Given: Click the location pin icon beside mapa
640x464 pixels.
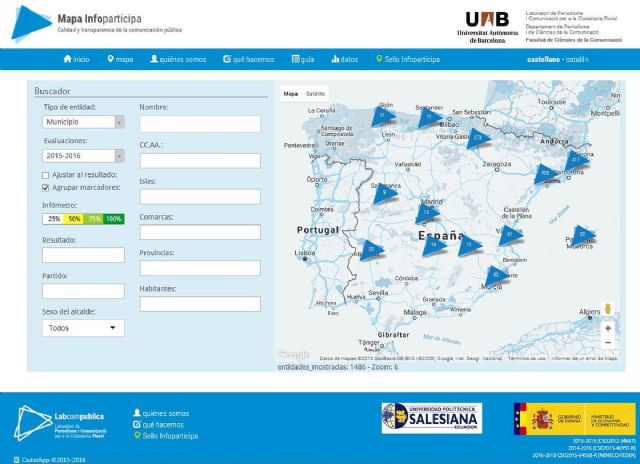Looking at the screenshot, I should pyautogui.click(x=110, y=59).
